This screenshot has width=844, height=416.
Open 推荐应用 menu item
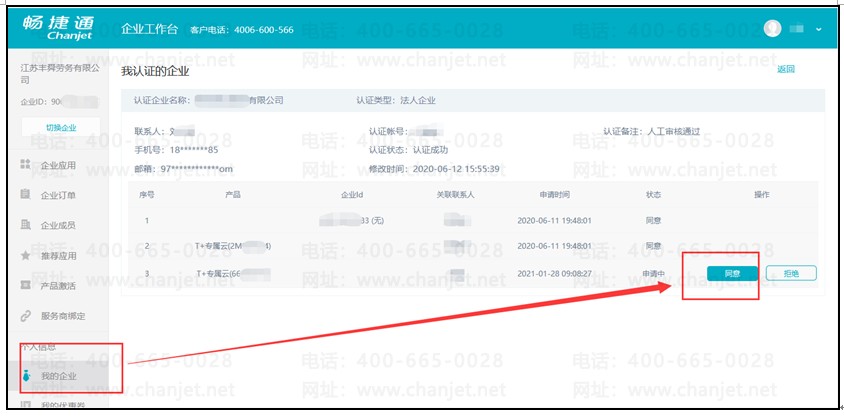[58, 256]
